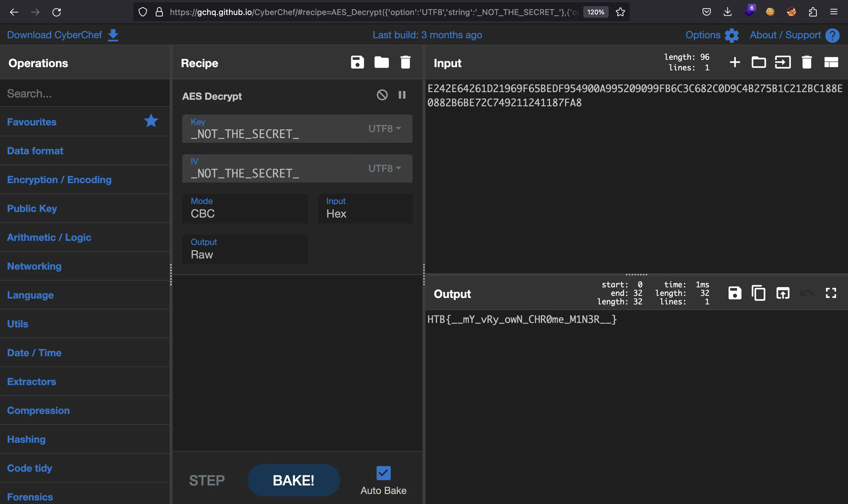This screenshot has width=848, height=504.
Task: Click the save output icon
Action: coord(735,294)
